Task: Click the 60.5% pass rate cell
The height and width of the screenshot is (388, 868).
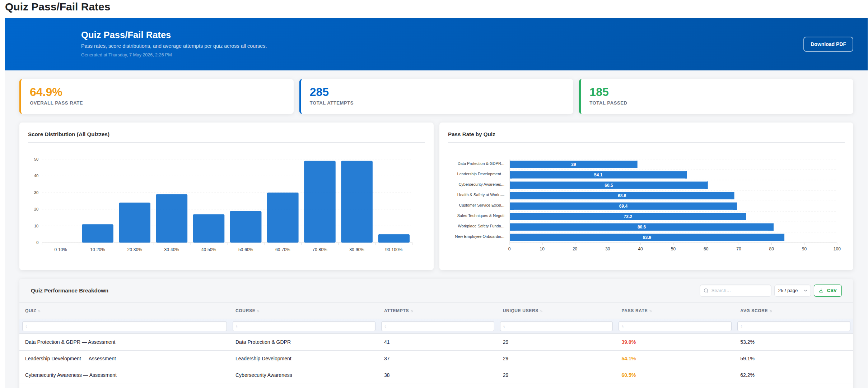Action: point(629,375)
